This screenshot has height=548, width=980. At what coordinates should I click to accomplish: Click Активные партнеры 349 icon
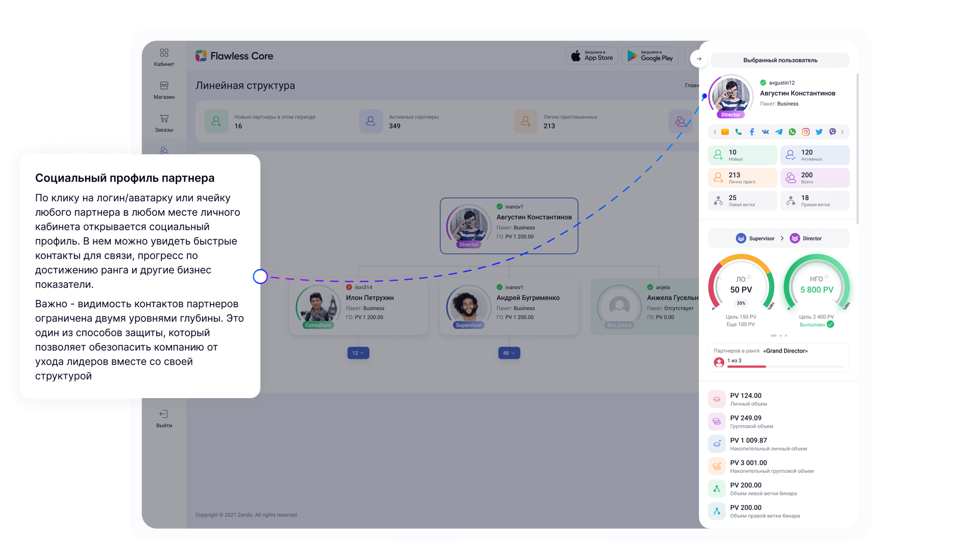[371, 121]
